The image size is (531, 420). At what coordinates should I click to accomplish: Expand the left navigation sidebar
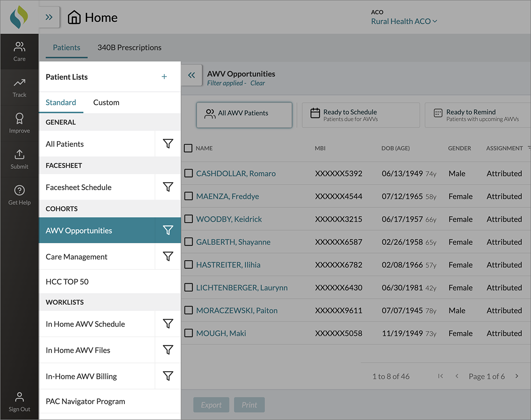point(49,18)
